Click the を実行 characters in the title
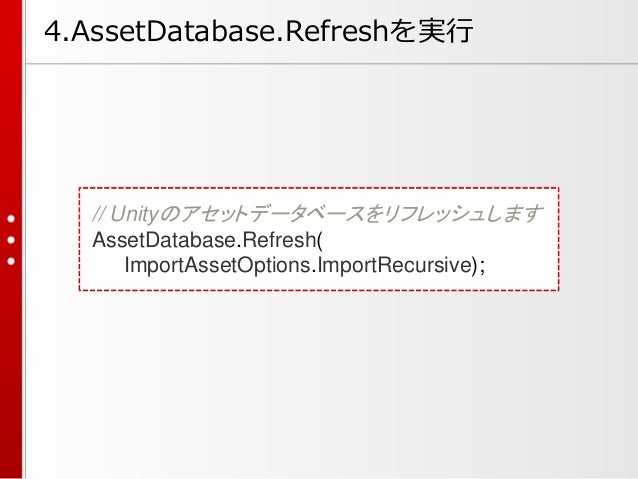 (x=430, y=31)
